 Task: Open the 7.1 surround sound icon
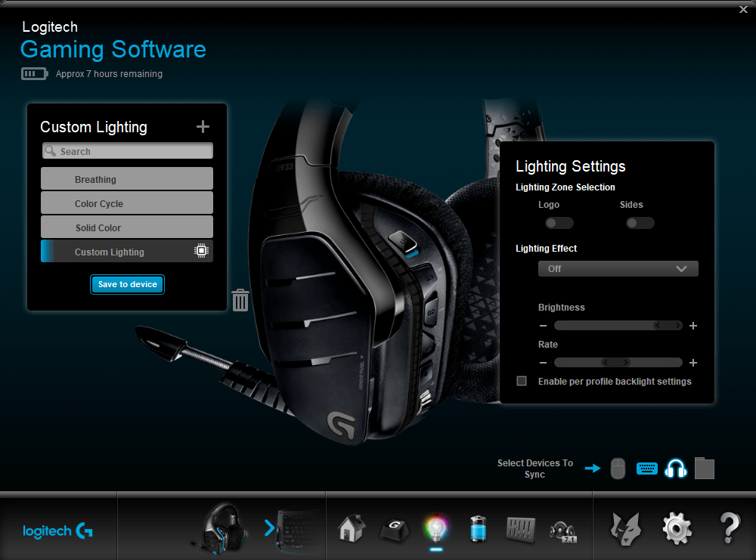(563, 528)
